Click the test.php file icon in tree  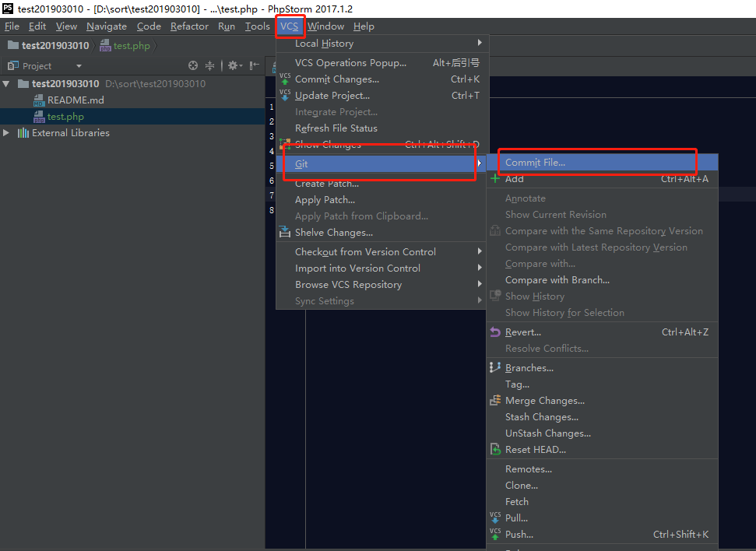pyautogui.click(x=39, y=117)
